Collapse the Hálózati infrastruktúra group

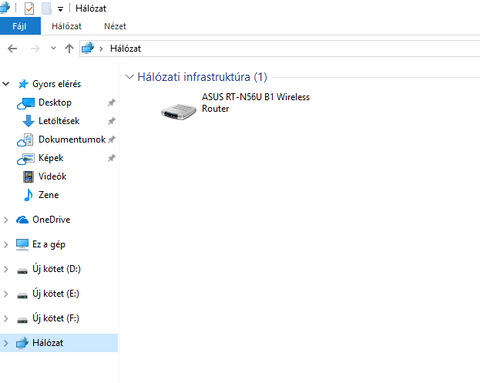coord(130,77)
